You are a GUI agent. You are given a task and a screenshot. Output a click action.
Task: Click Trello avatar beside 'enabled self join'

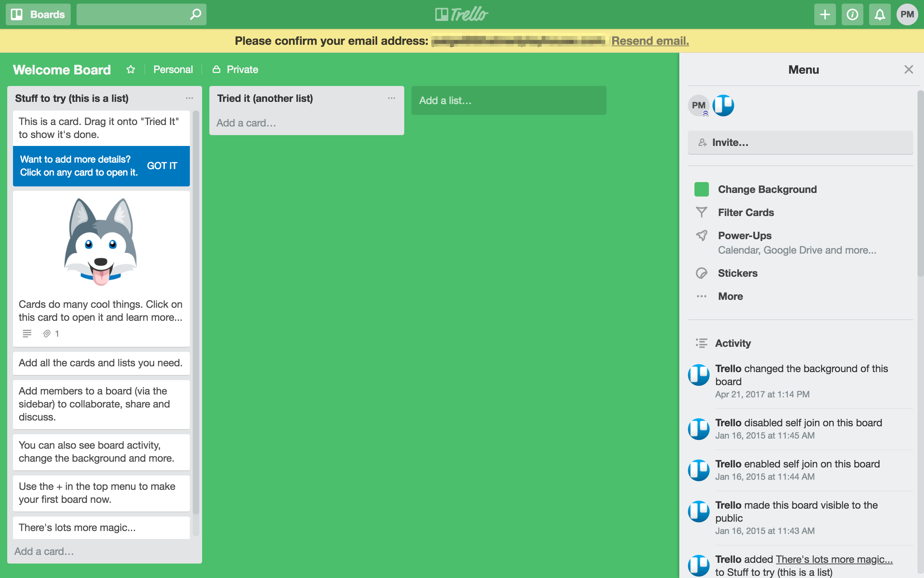click(x=699, y=471)
